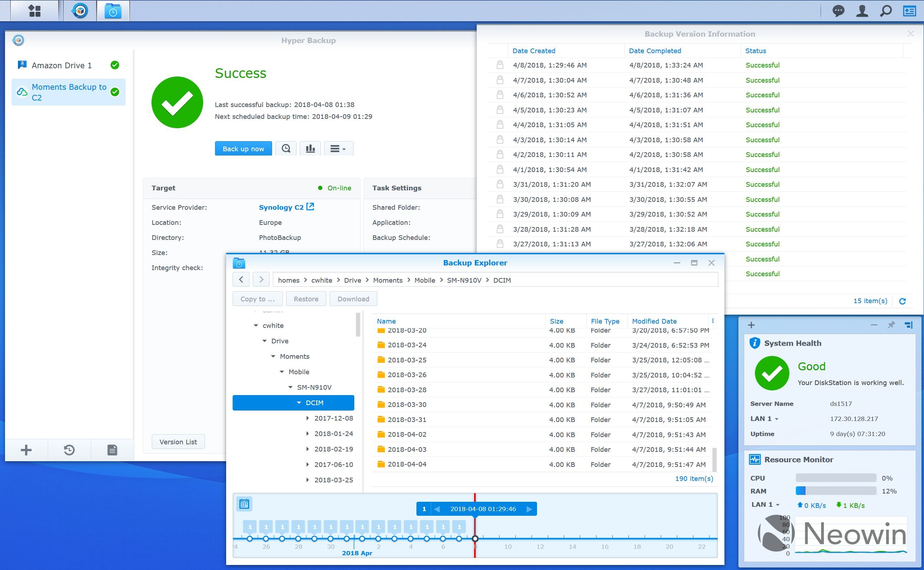This screenshot has width=924, height=570.
Task: Collapse the Moments folder in file tree
Action: point(274,357)
